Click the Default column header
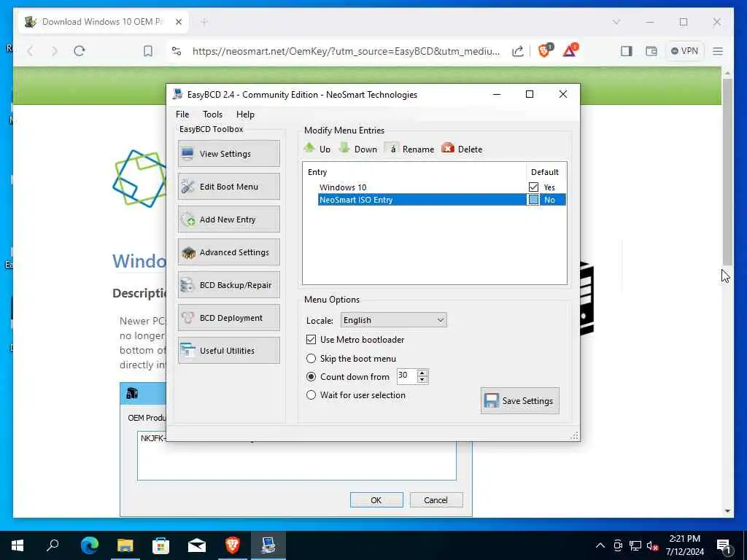The image size is (747, 560). (546, 172)
